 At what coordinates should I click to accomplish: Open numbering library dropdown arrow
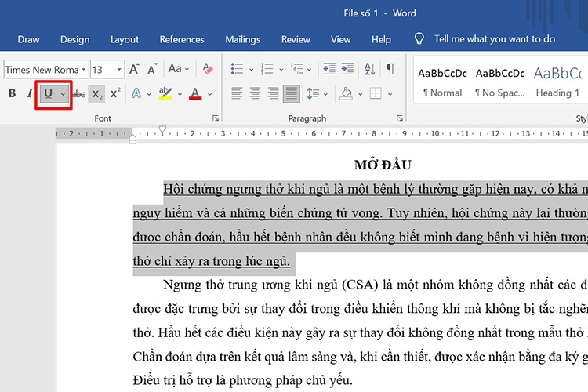pos(281,70)
